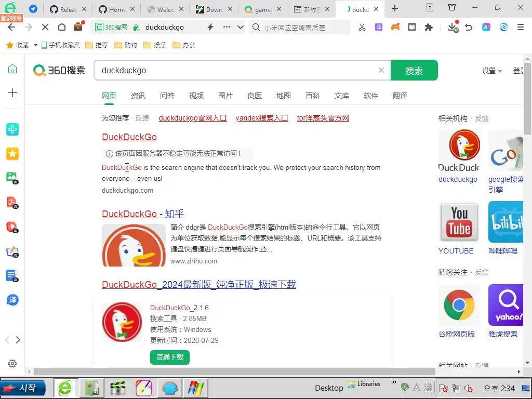Screen dimensions: 532x399
Task: Open sidebar AI image tool icon
Action: click(12, 178)
